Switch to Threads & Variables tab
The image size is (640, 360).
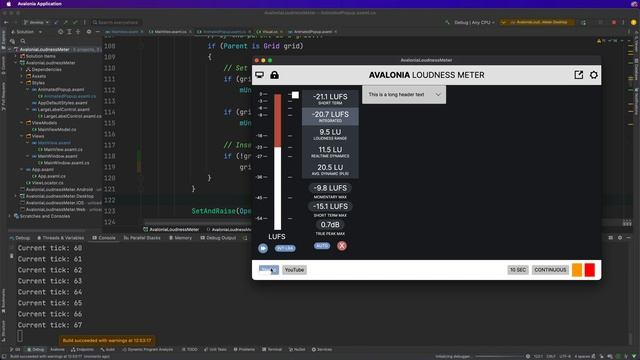point(60,238)
